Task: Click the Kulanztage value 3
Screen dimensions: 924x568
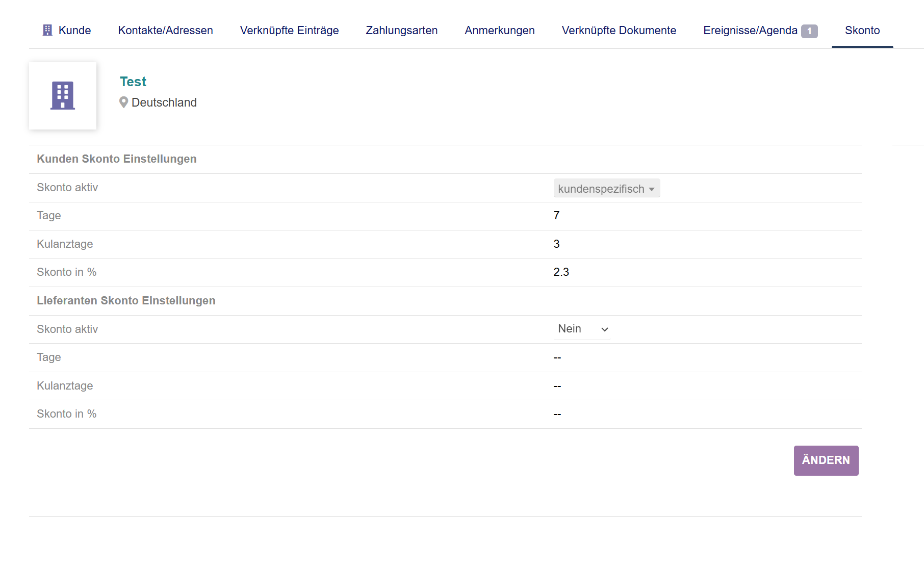Action: [556, 244]
